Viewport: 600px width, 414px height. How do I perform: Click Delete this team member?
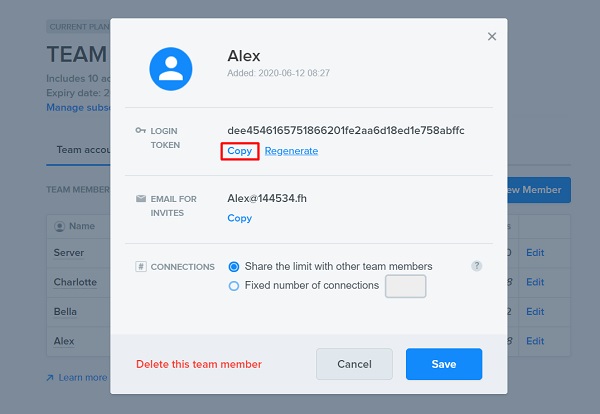199,364
